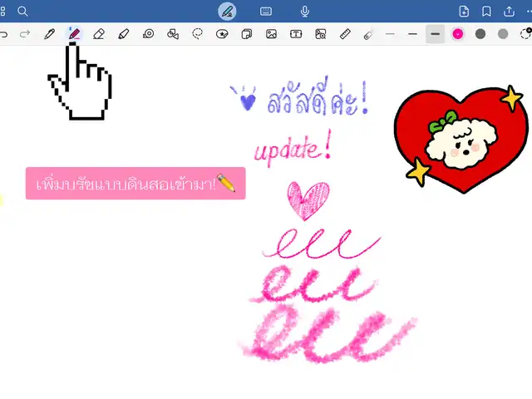
Task: Select the shapes tool
Action: [x=173, y=34]
